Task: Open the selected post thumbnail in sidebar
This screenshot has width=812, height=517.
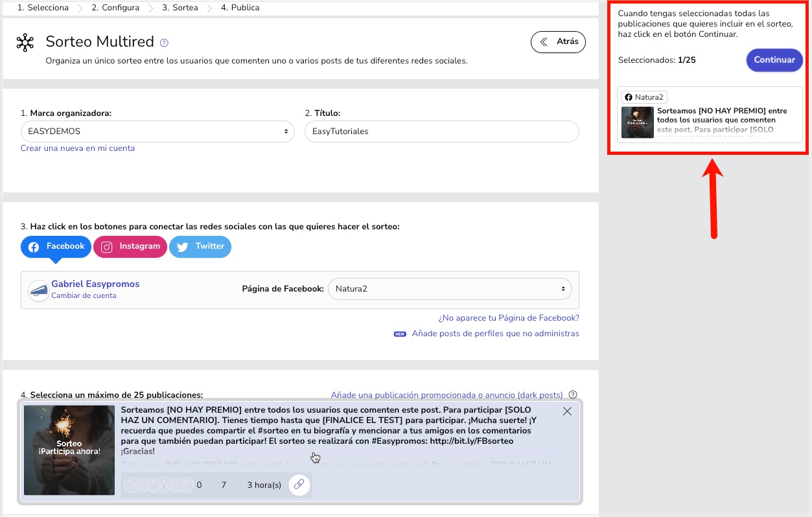Action: (x=638, y=122)
